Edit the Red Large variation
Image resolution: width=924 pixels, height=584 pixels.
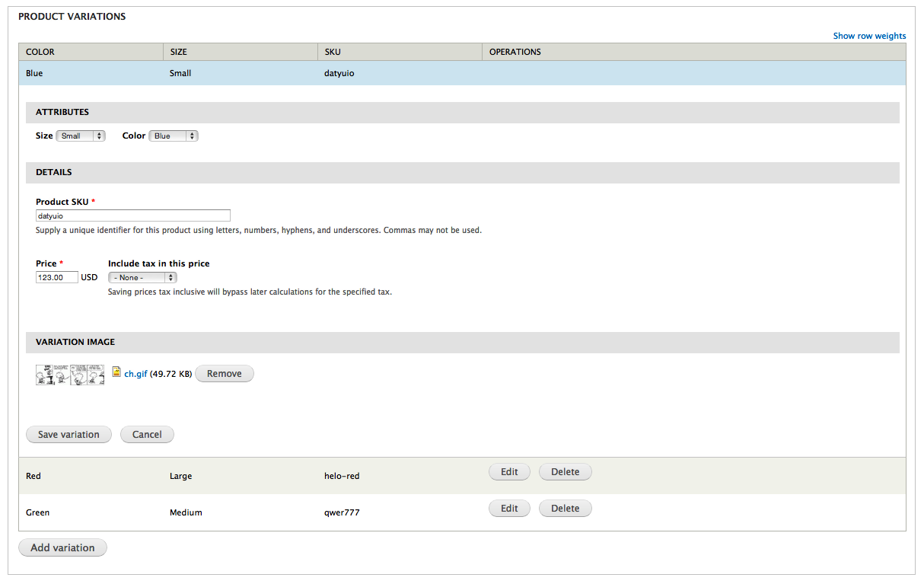[x=509, y=472]
